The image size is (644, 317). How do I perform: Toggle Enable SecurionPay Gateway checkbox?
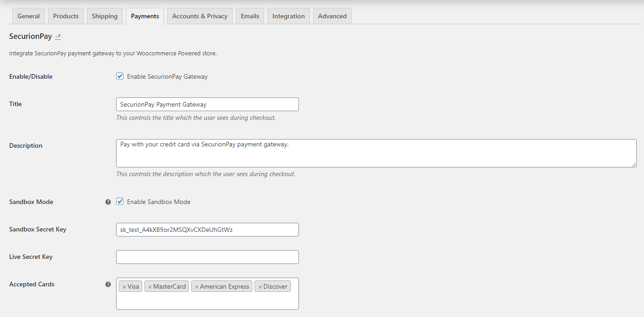click(120, 76)
